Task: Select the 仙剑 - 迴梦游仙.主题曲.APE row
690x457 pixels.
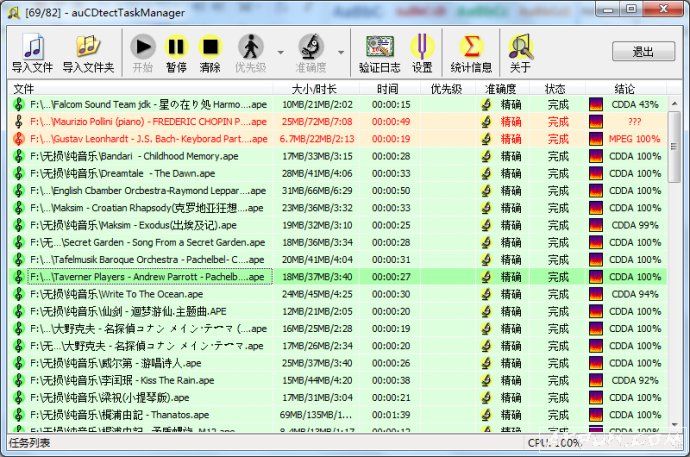Action: pos(337,311)
